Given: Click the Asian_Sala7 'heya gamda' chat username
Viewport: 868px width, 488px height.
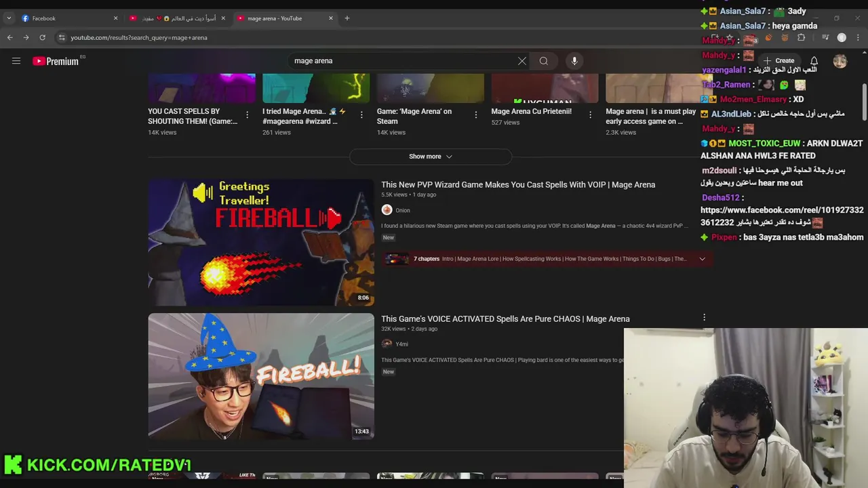Looking at the screenshot, I should point(743,26).
